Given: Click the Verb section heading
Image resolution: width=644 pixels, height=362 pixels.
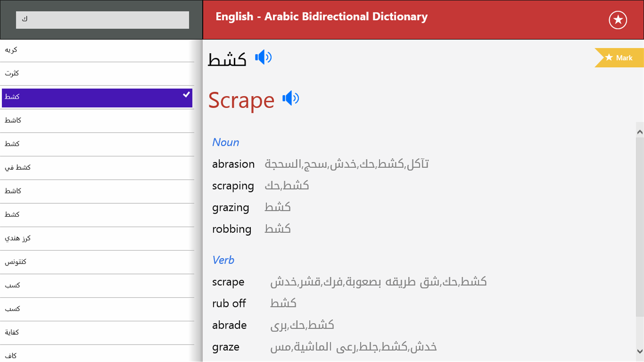Looking at the screenshot, I should click(x=223, y=260).
